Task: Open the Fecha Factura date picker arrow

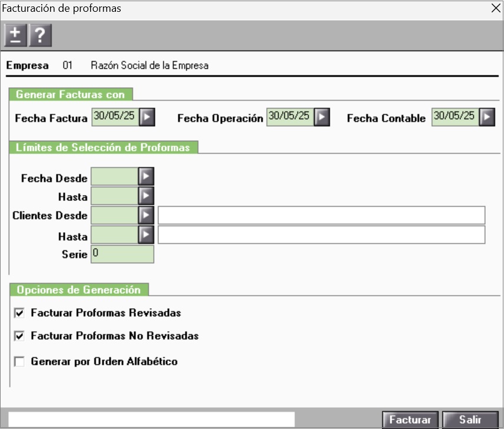Action: pyautogui.click(x=147, y=117)
